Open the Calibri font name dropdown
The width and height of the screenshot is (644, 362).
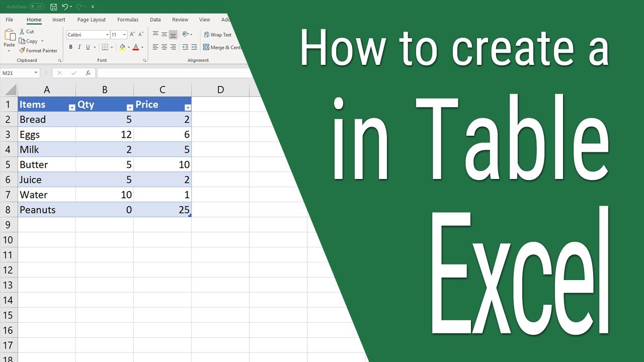(107, 35)
